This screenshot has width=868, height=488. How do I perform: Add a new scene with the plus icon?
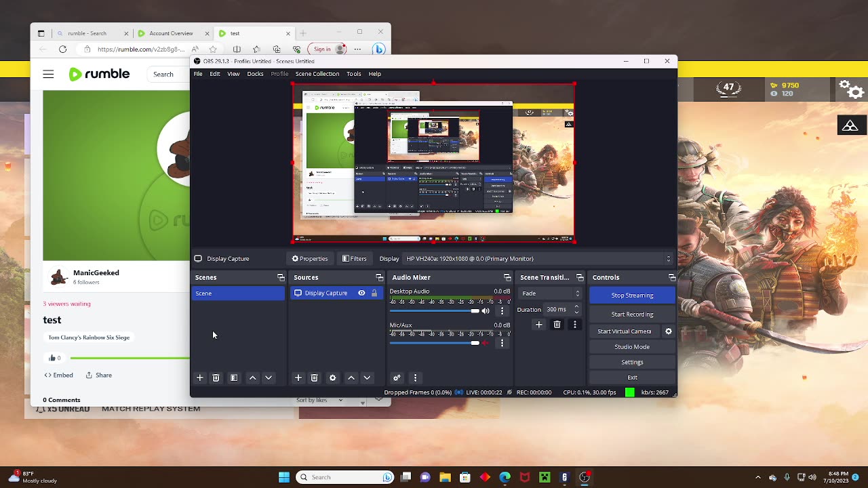[x=200, y=378]
